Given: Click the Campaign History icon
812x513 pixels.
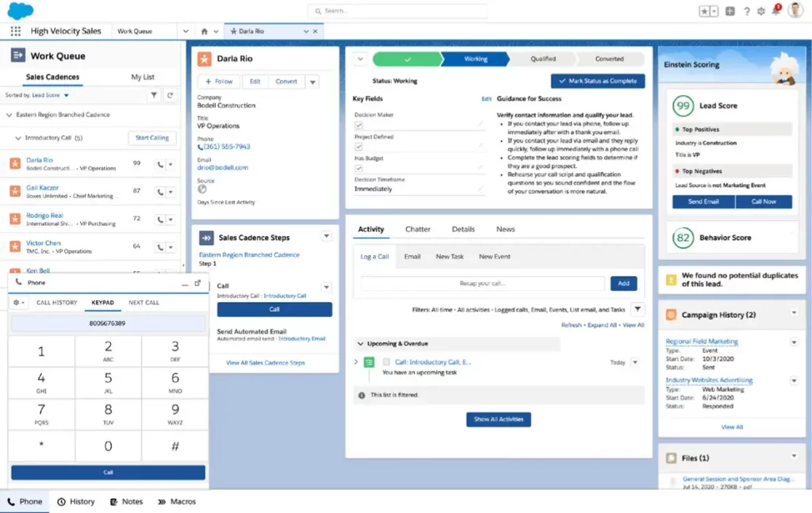Looking at the screenshot, I should [x=671, y=315].
